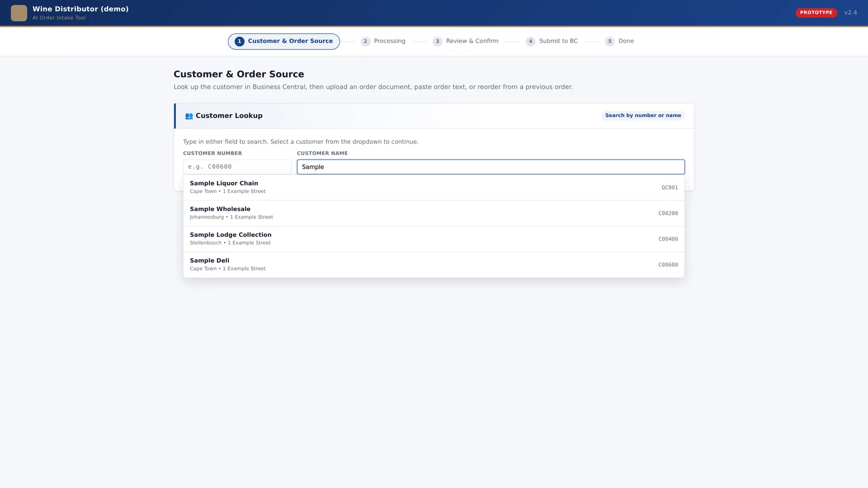Click customer code C00600
This screenshot has width=868, height=488.
coord(668,265)
